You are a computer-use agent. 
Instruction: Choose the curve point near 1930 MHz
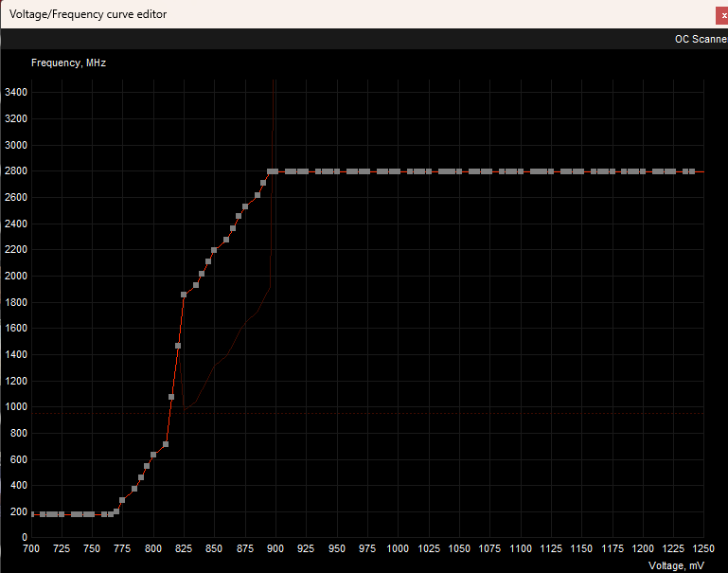(x=196, y=285)
